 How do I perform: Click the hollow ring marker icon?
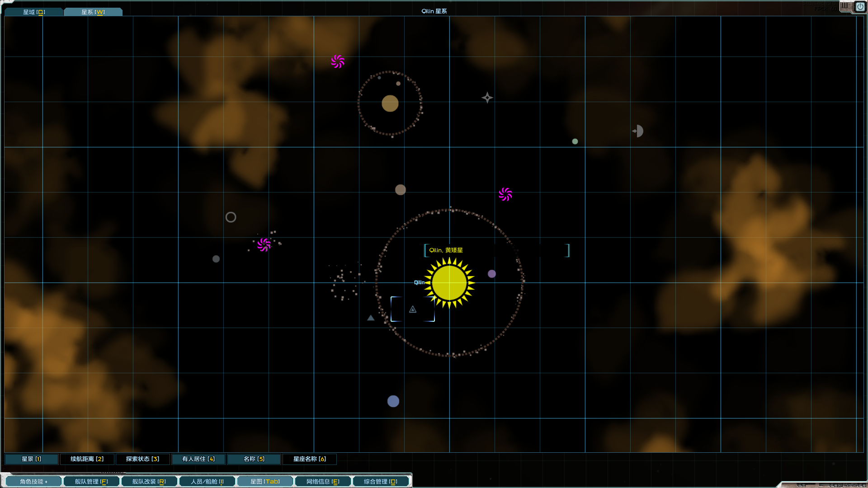coord(231,217)
